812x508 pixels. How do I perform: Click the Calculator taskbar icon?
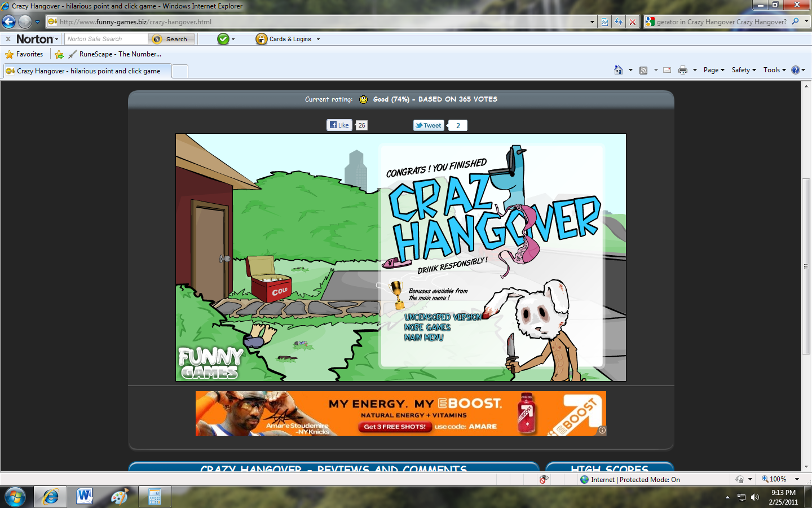[155, 497]
